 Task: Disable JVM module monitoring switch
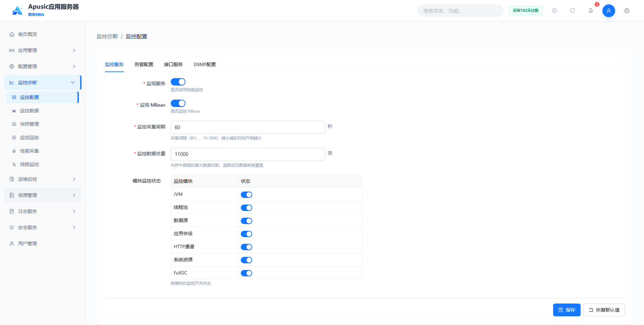pos(247,195)
